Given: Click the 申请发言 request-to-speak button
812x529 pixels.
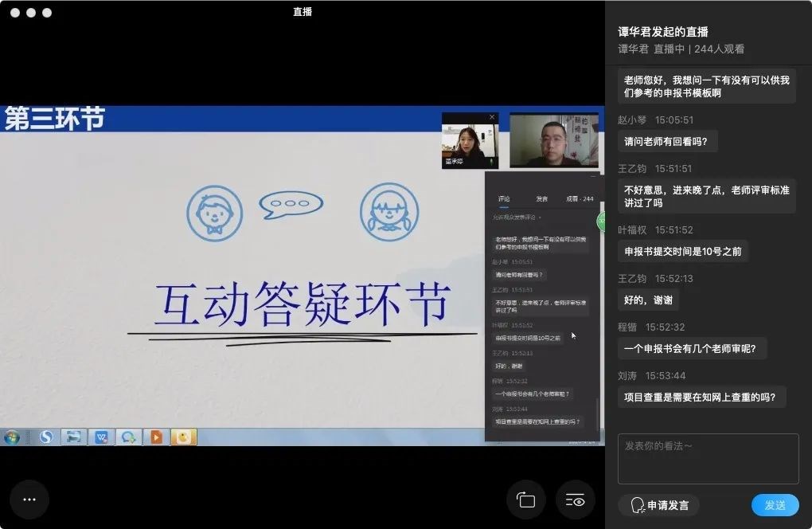Looking at the screenshot, I should (x=658, y=505).
